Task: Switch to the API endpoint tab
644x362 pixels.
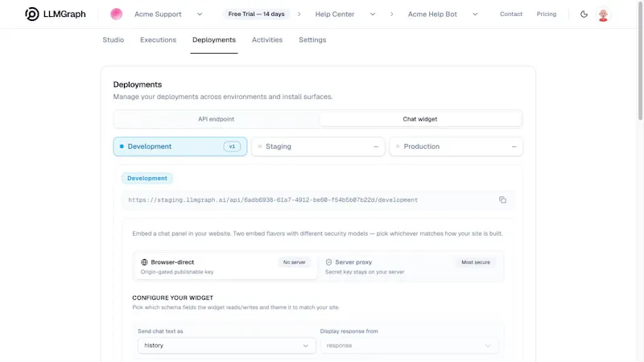Action: tap(216, 119)
